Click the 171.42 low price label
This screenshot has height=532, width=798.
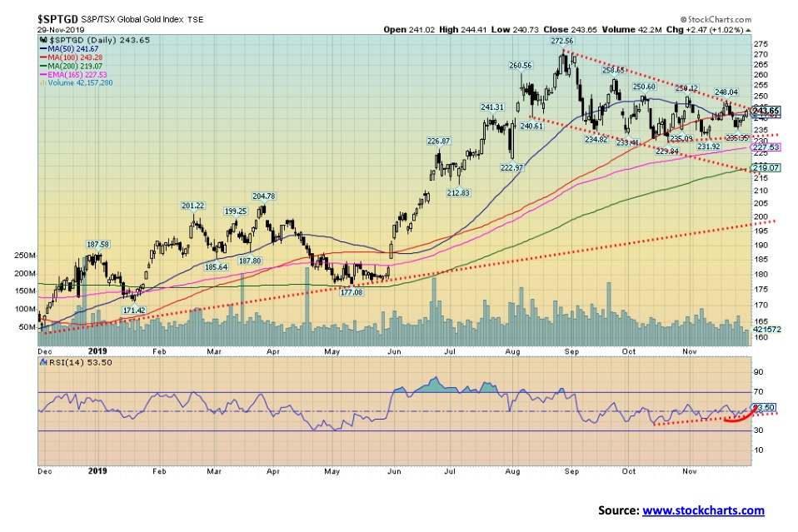134,311
